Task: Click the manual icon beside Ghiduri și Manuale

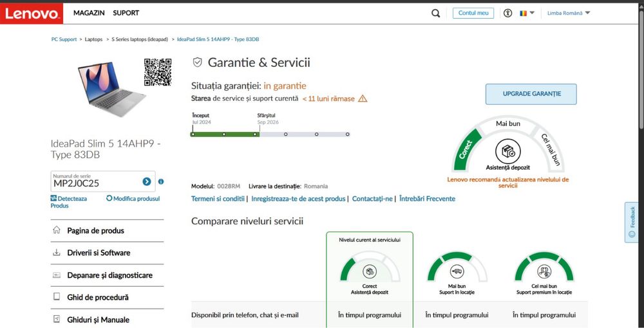Action: (x=56, y=319)
